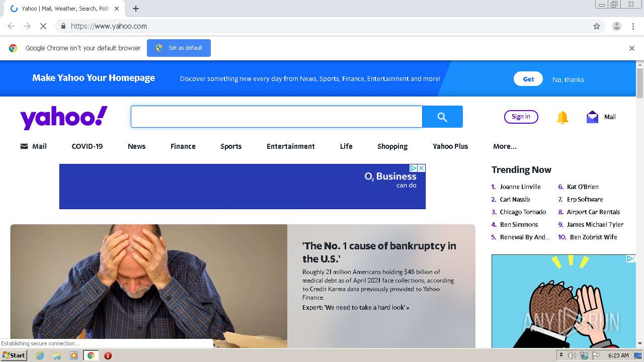Click the Yahoo logo
Viewport: 644px width, 362px height.
[x=64, y=117]
